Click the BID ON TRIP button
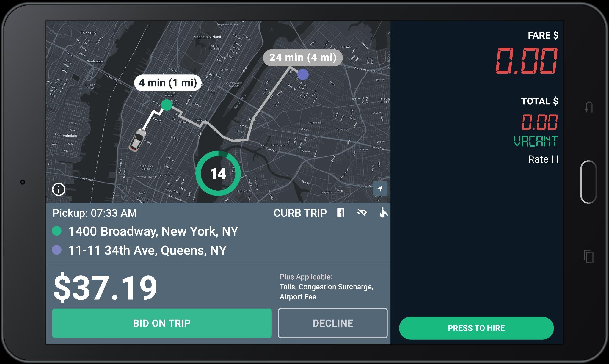This screenshot has height=364, width=609. 162,323
